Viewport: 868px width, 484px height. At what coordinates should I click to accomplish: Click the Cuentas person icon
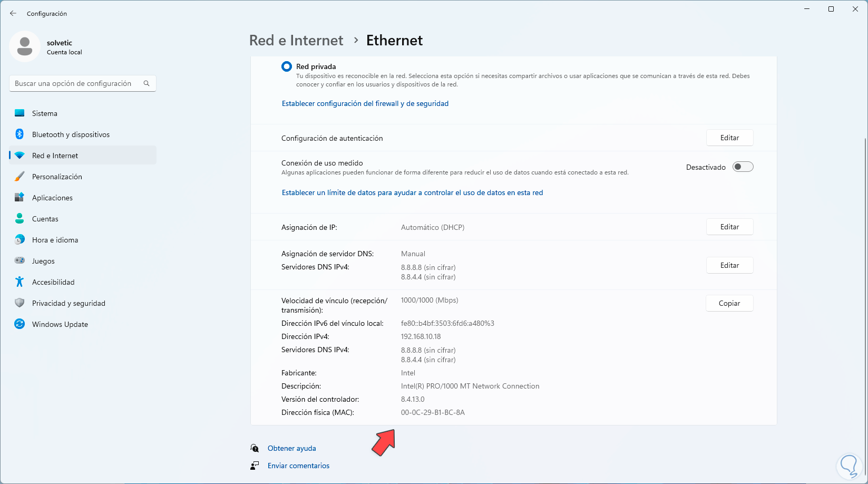[x=19, y=219]
